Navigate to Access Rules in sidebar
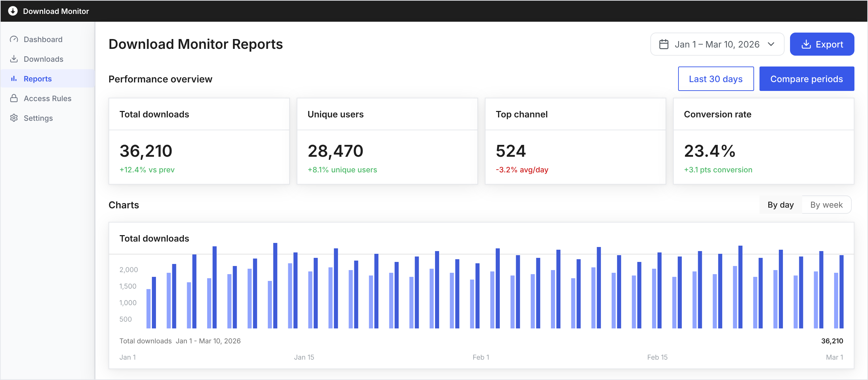Viewport: 868px width, 380px height. click(x=47, y=98)
